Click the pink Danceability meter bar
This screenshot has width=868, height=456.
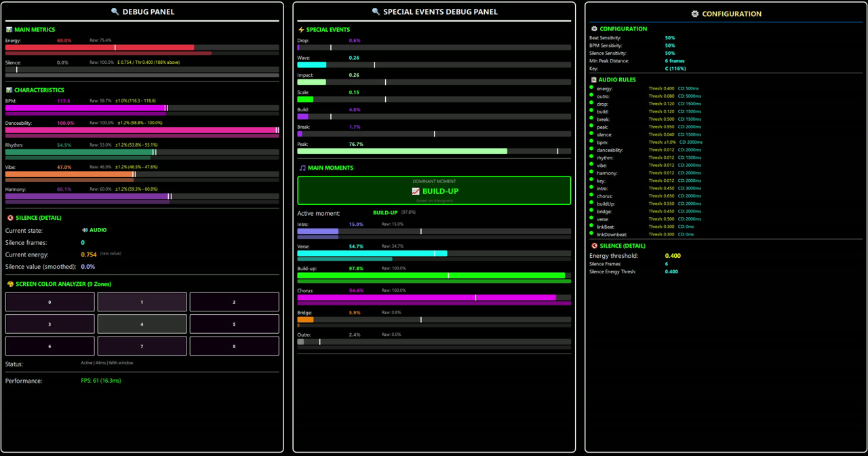[x=142, y=130]
